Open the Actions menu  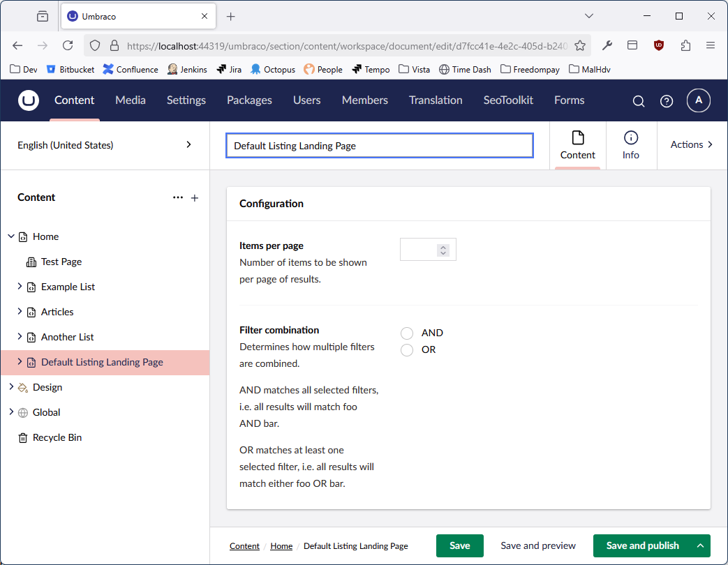click(x=691, y=144)
